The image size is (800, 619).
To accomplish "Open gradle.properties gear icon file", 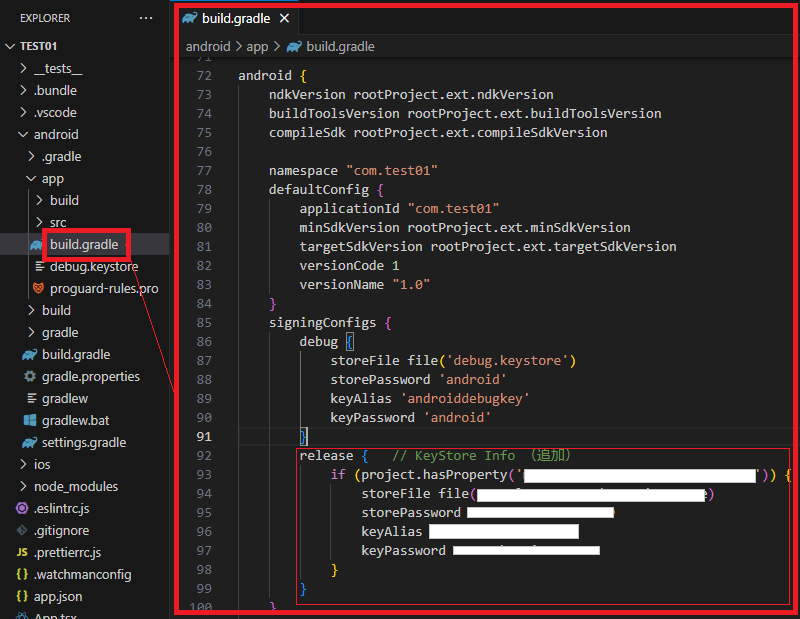I will pos(30,376).
